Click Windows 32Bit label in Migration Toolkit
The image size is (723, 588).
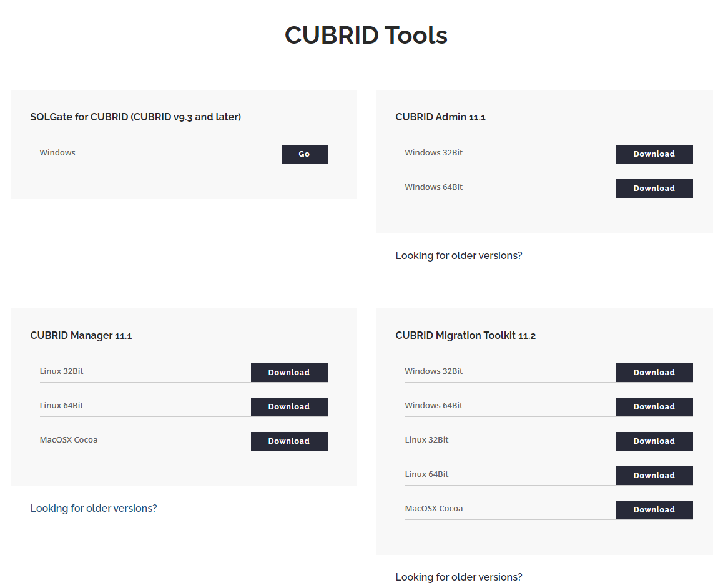[433, 371]
